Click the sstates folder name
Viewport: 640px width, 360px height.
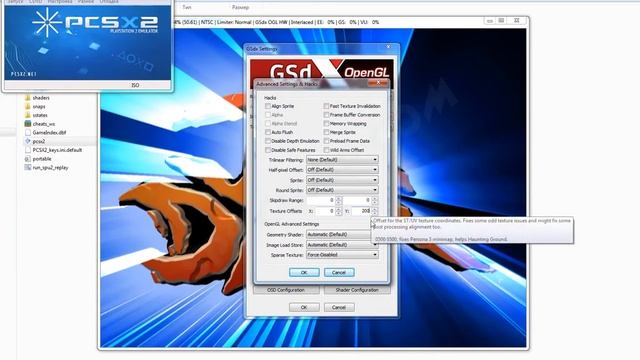coord(40,115)
